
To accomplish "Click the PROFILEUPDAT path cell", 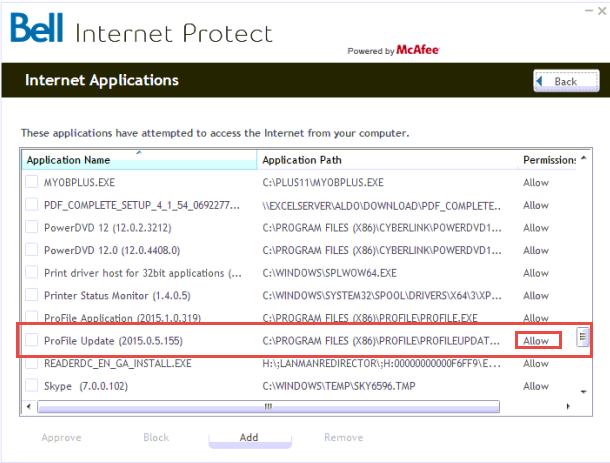I will 381,341.
